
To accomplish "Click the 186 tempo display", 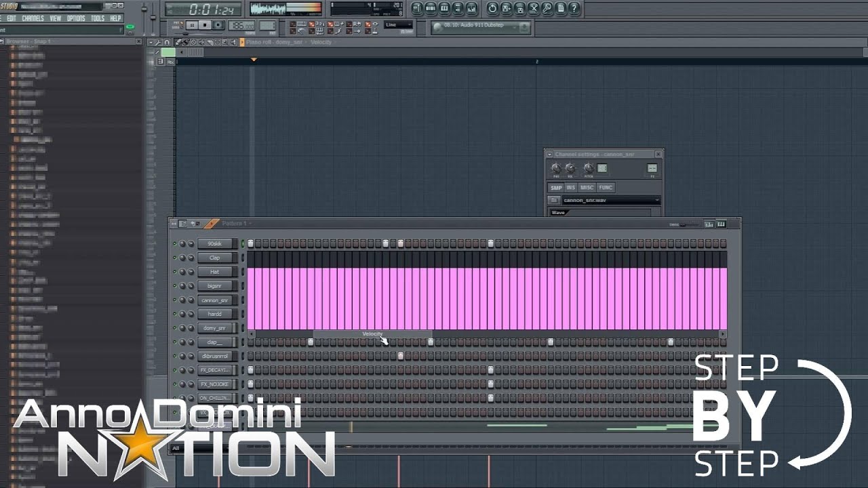I will (241, 26).
